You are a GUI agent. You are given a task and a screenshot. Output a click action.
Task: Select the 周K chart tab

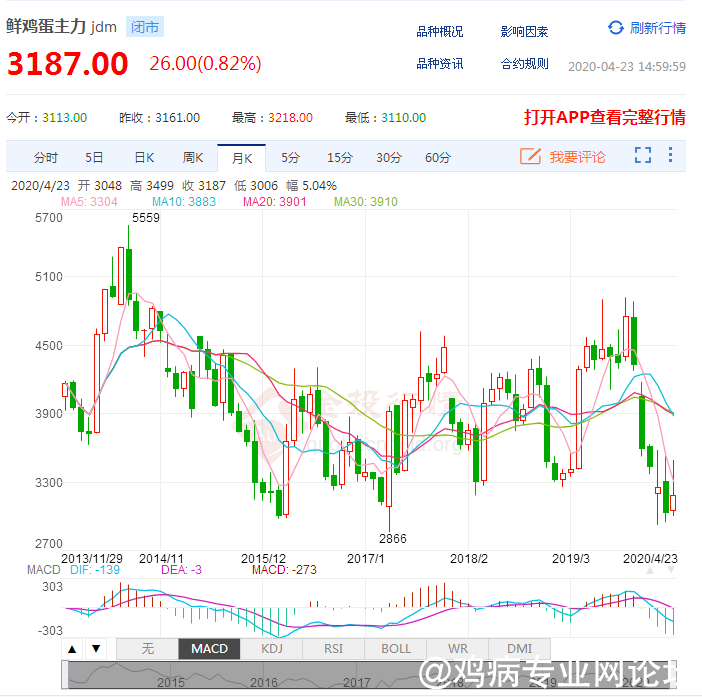click(193, 158)
